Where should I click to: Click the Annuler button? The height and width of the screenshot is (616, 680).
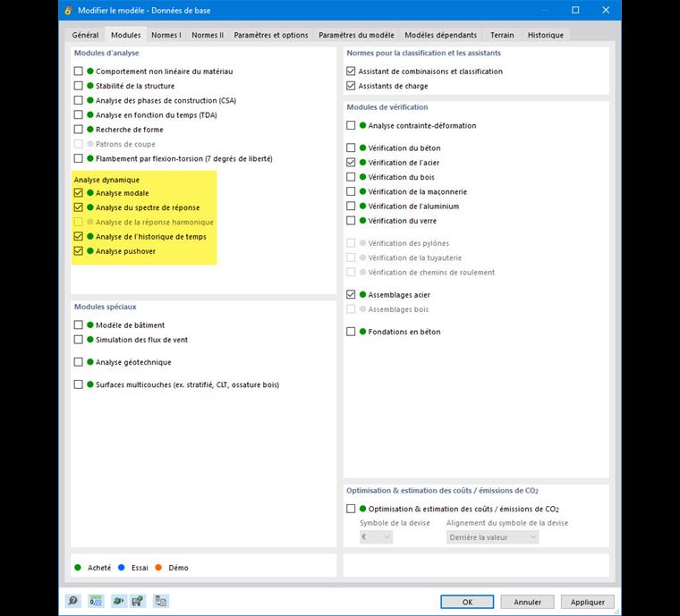pos(527,602)
